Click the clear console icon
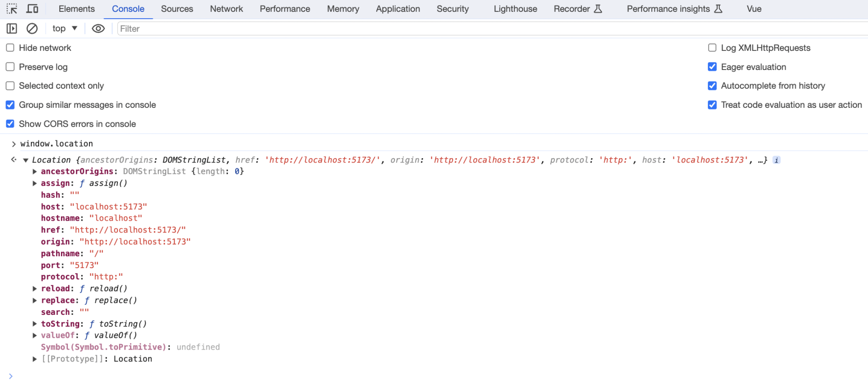 (32, 28)
